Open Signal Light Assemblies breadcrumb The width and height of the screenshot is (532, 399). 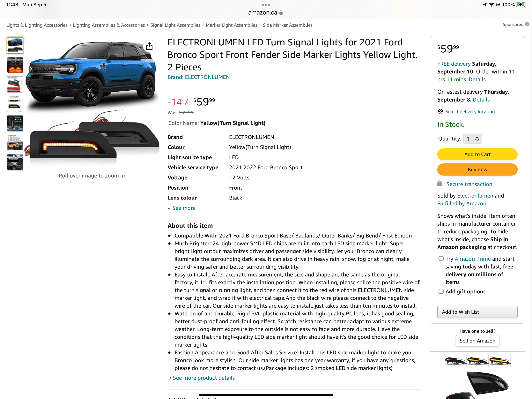tap(175, 25)
